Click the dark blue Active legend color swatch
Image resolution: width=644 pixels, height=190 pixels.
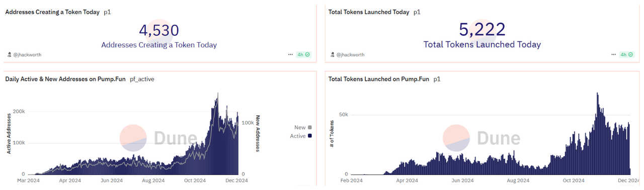[309, 136]
